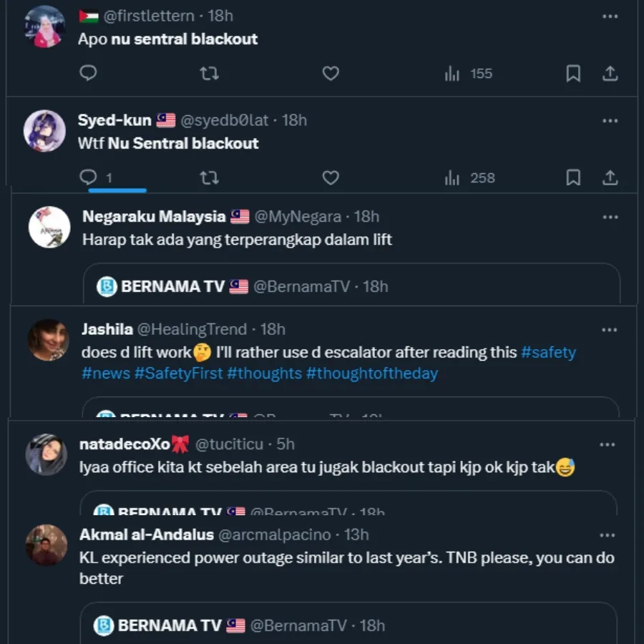
Task: Share Syed-kun's tweet
Action: [x=610, y=177]
